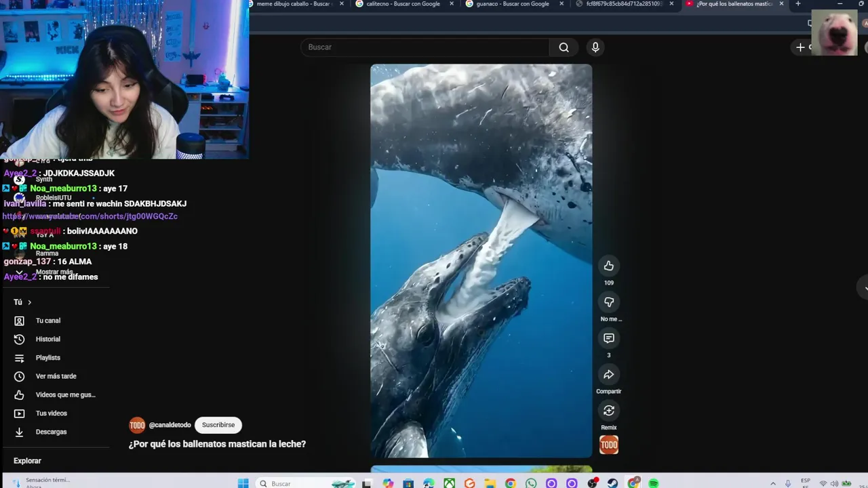Open Copilot from taskbar
Viewport: 868px width, 488px height.
pos(388,483)
